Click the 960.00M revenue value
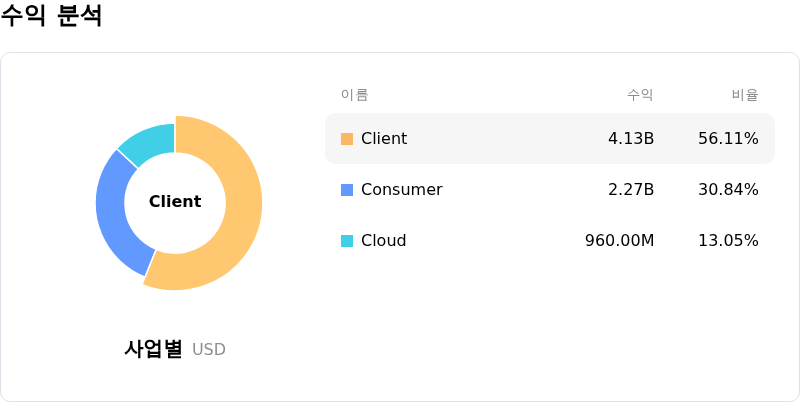The image size is (800, 402). tap(619, 241)
